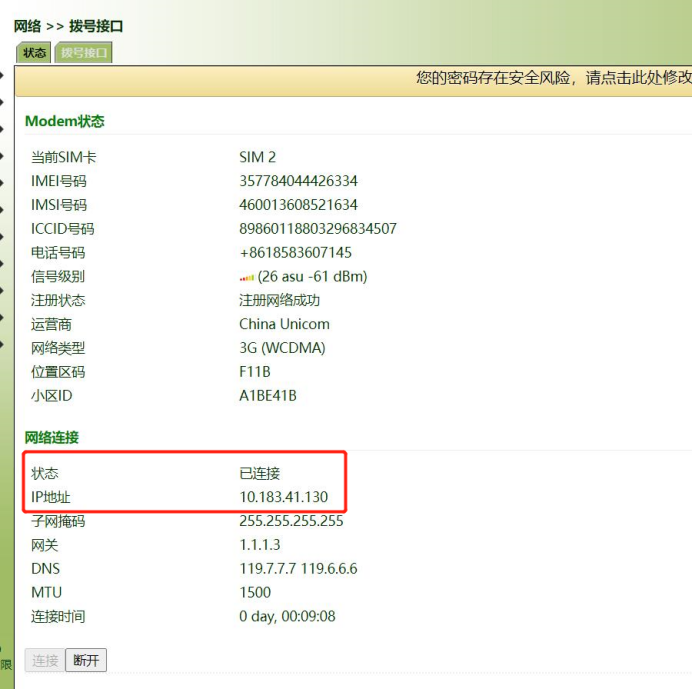
Task: Click the IMEI value 357784044426334
Action: tap(298, 181)
